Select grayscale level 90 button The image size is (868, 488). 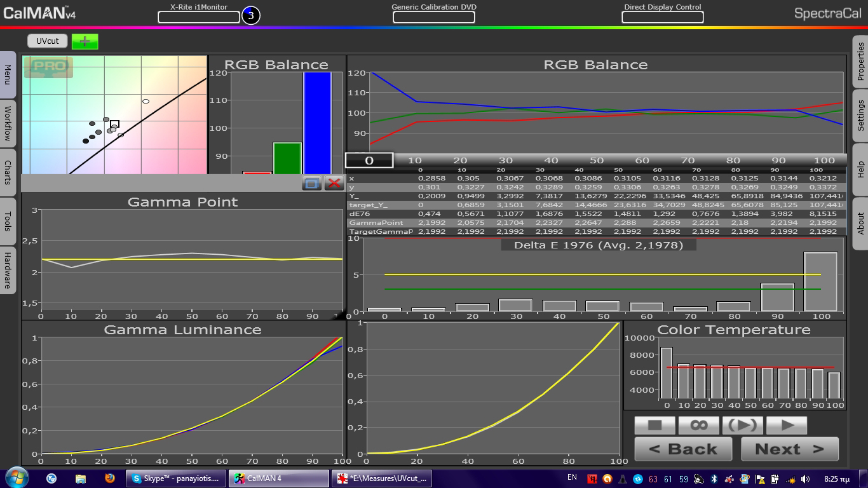(778, 160)
